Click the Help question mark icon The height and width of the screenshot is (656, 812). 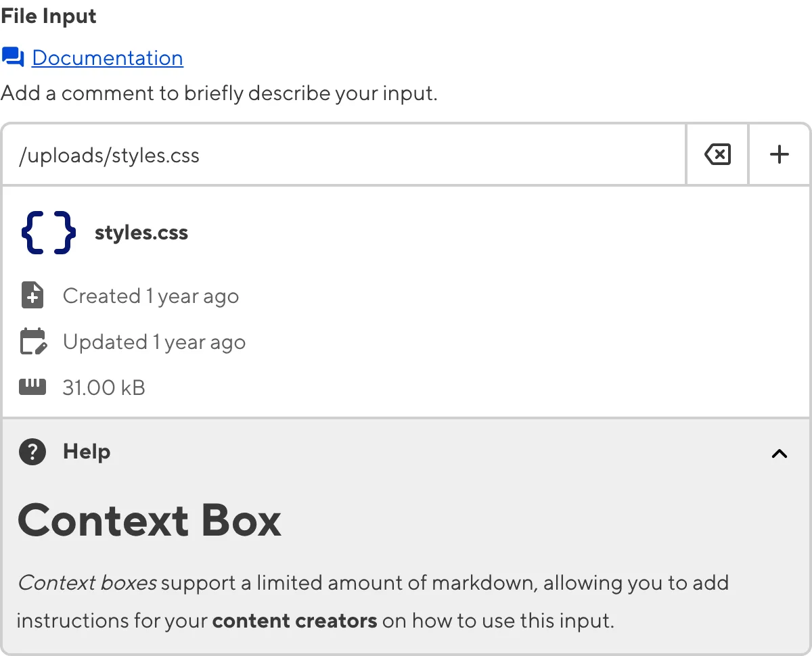(32, 452)
